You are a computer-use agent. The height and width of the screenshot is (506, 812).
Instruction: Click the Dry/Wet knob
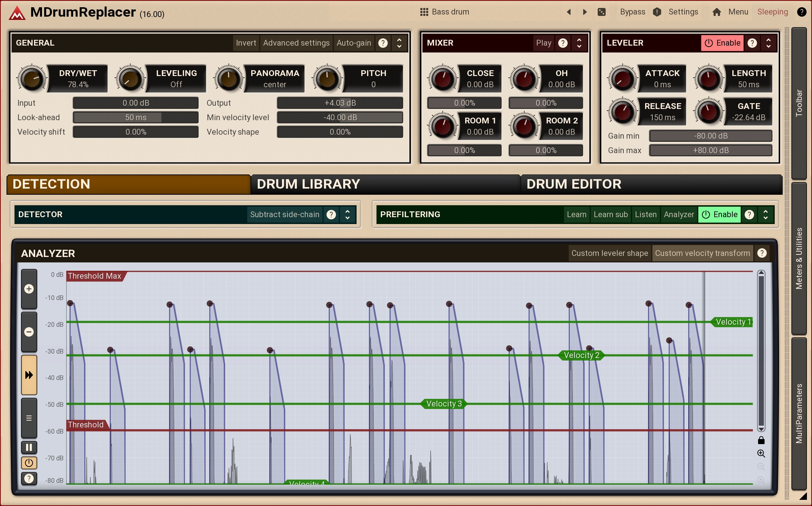click(x=32, y=78)
